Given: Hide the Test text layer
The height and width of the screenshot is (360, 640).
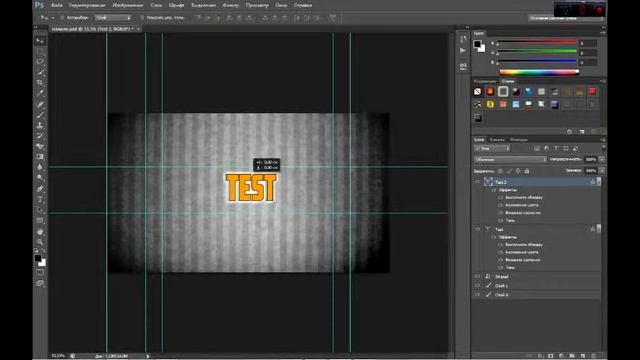Looking at the screenshot, I should (x=477, y=229).
